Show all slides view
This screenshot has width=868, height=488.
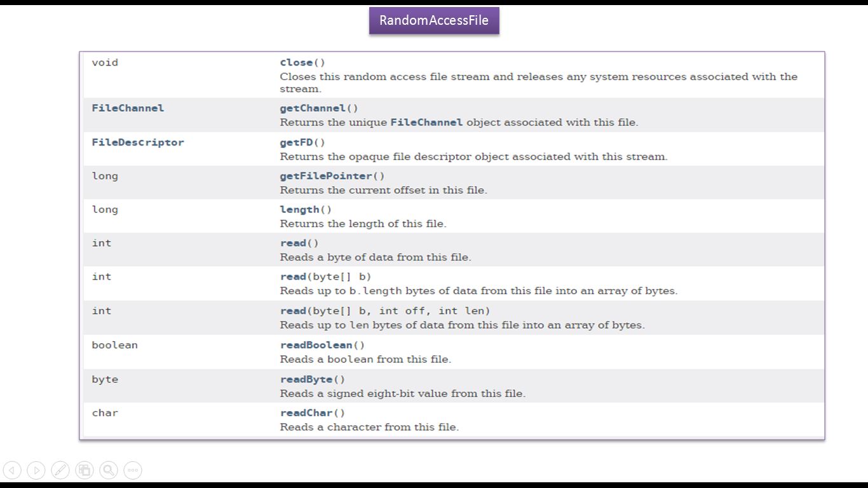coord(85,470)
